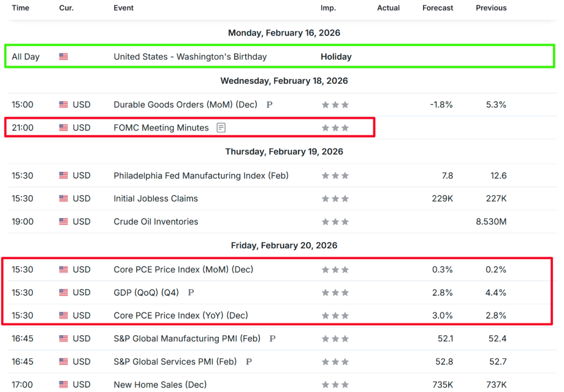The width and height of the screenshot is (564, 392).
Task: Open the Core PCE Price Index (MoM) event
Action: pyautogui.click(x=183, y=270)
